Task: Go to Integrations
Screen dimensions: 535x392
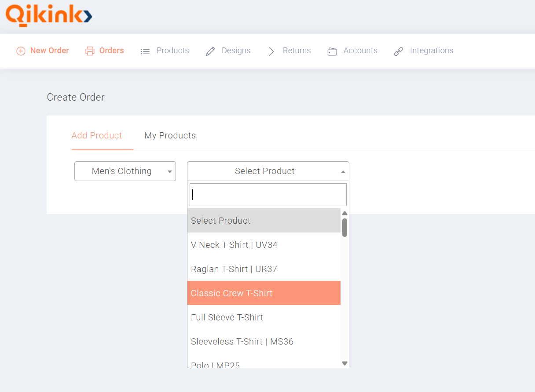Action: tap(432, 51)
